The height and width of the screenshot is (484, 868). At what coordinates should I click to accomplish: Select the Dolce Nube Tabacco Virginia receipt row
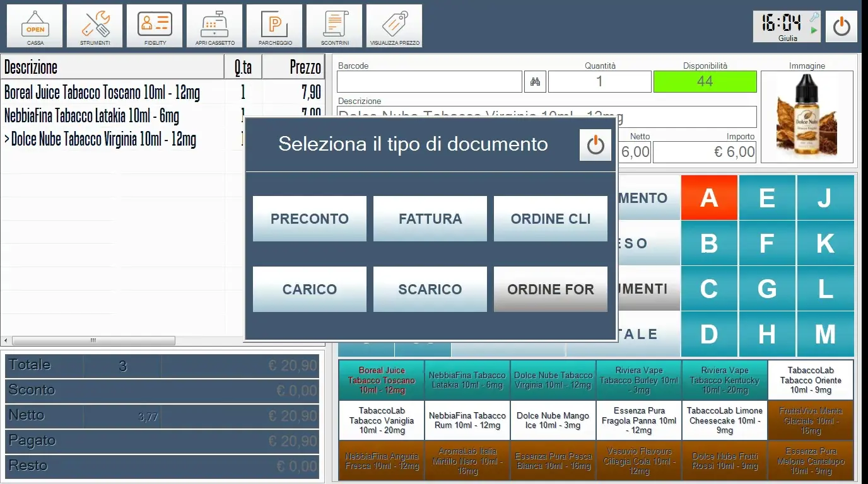point(122,139)
